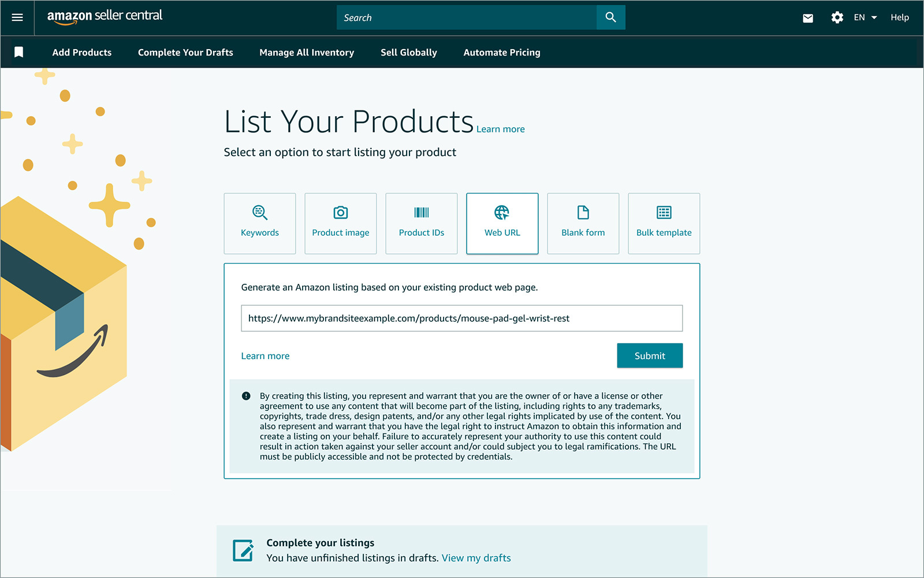Open the View my drafts link

coord(476,558)
